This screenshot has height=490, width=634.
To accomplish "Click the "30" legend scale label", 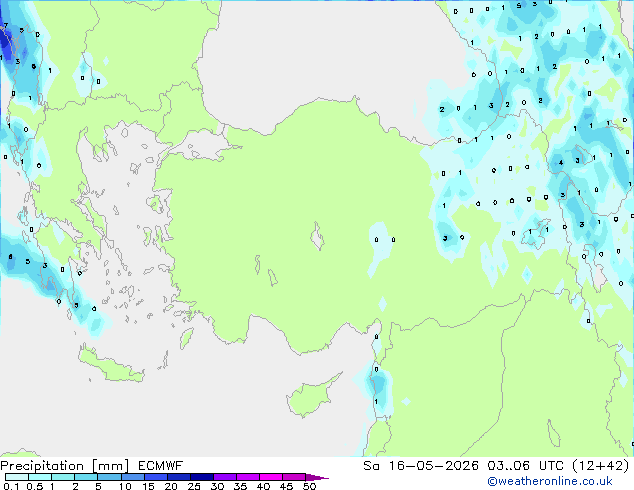I will tap(217, 486).
